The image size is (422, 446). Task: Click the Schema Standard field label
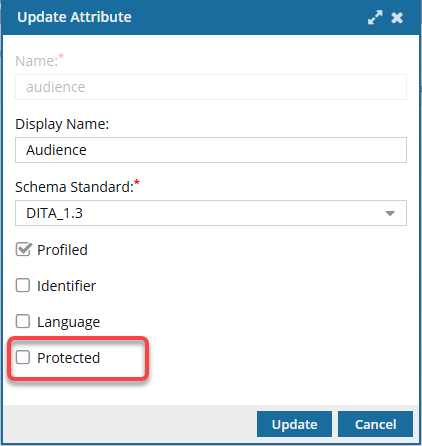point(74,187)
